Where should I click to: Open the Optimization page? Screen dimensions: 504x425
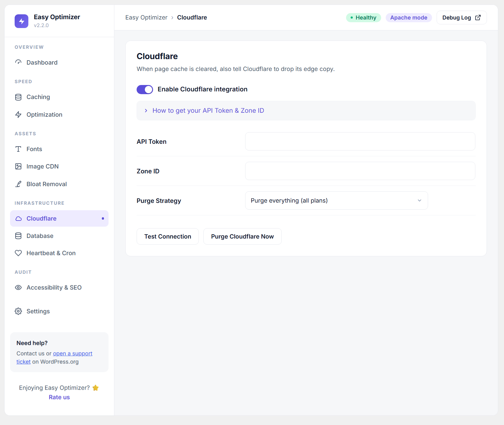coord(59,115)
